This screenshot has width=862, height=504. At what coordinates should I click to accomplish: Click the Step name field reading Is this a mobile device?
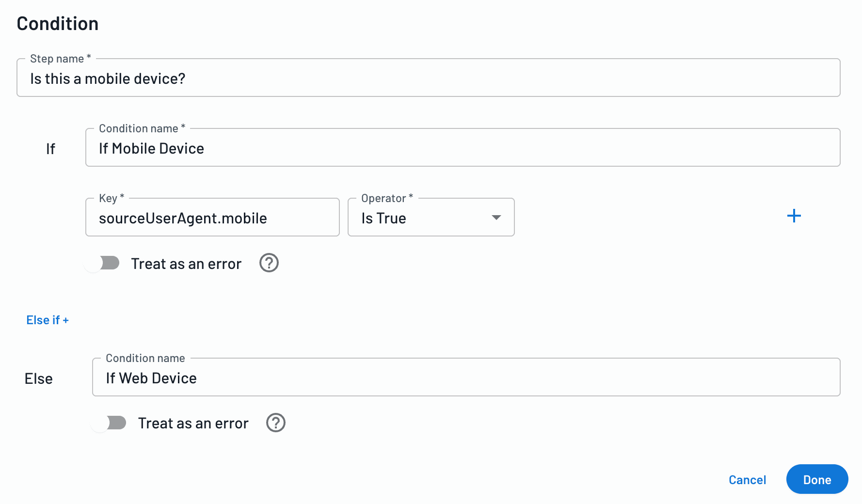[x=429, y=78]
